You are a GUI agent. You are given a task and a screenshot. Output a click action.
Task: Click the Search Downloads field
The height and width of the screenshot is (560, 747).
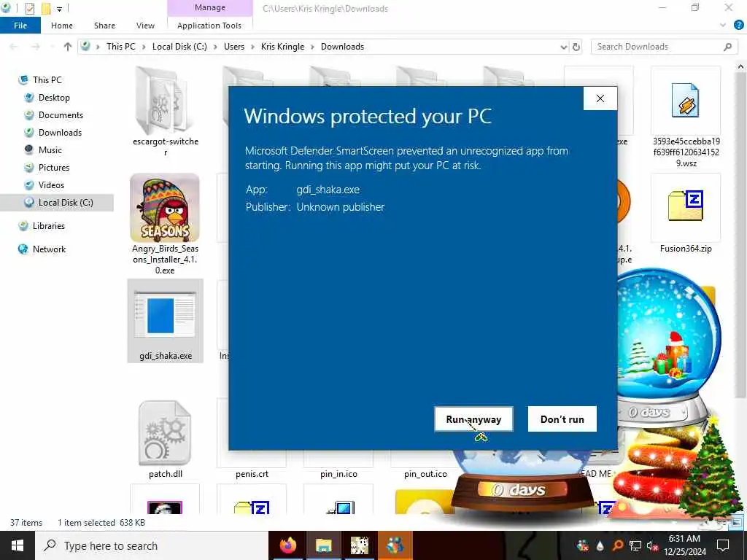[x=662, y=47]
